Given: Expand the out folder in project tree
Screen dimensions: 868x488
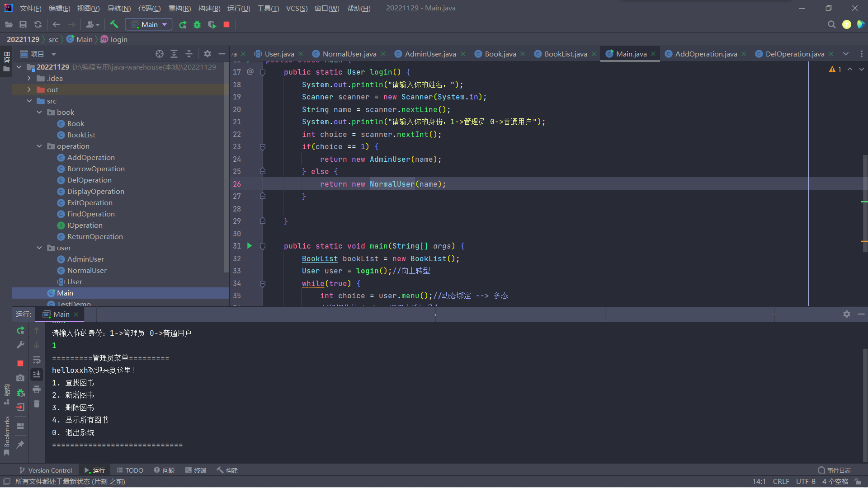Looking at the screenshot, I should point(29,89).
